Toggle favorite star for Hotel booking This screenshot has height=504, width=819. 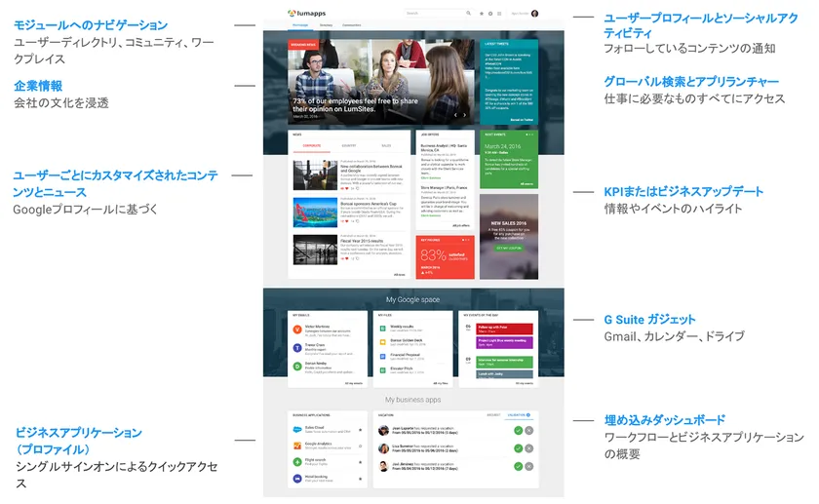[361, 479]
